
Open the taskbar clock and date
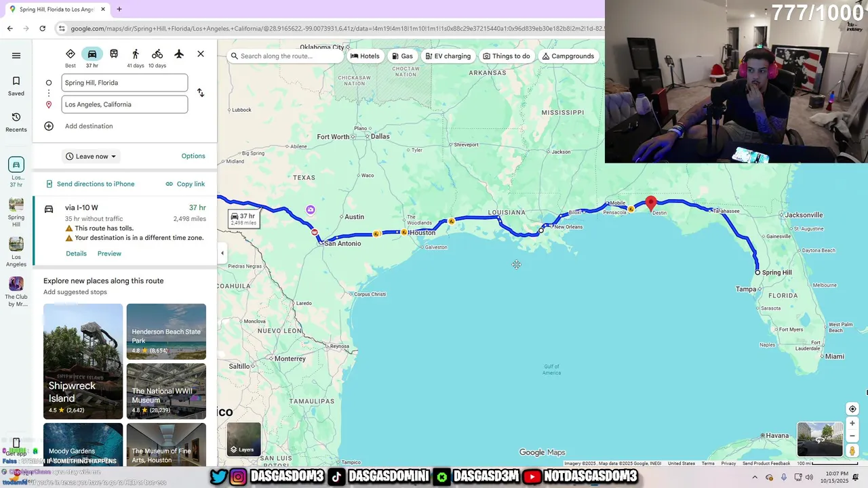pyautogui.click(x=833, y=477)
